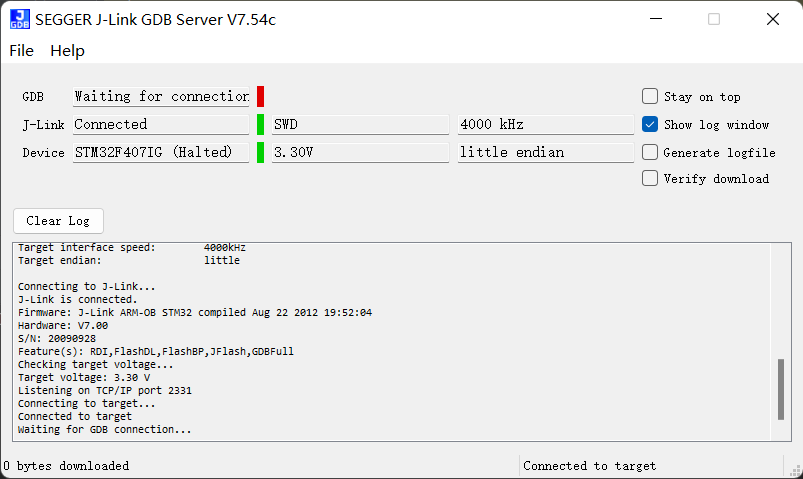803x479 pixels.
Task: Click the red GDB status indicator
Action: click(260, 97)
